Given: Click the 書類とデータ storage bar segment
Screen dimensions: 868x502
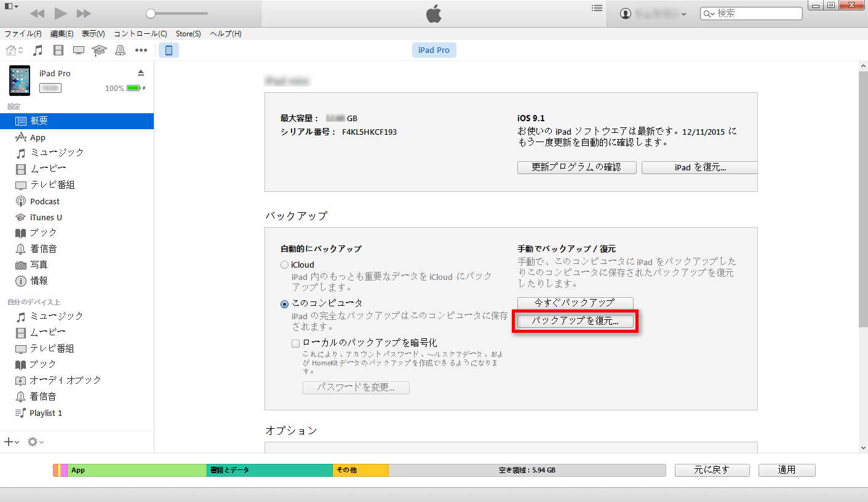Looking at the screenshot, I should tap(269, 470).
